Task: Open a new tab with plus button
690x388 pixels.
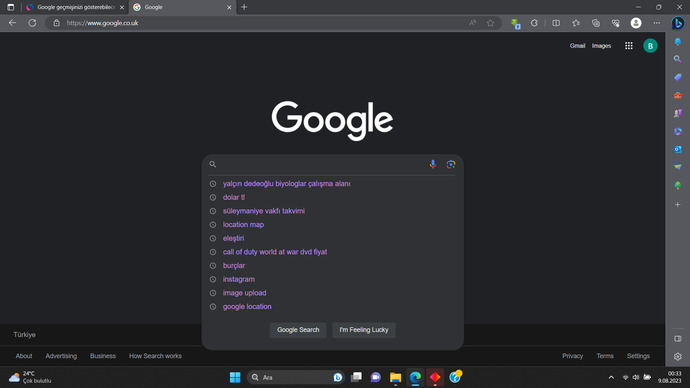Action: click(244, 7)
